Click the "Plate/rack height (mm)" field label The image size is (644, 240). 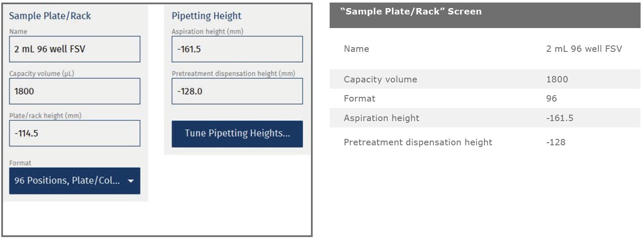45,116
